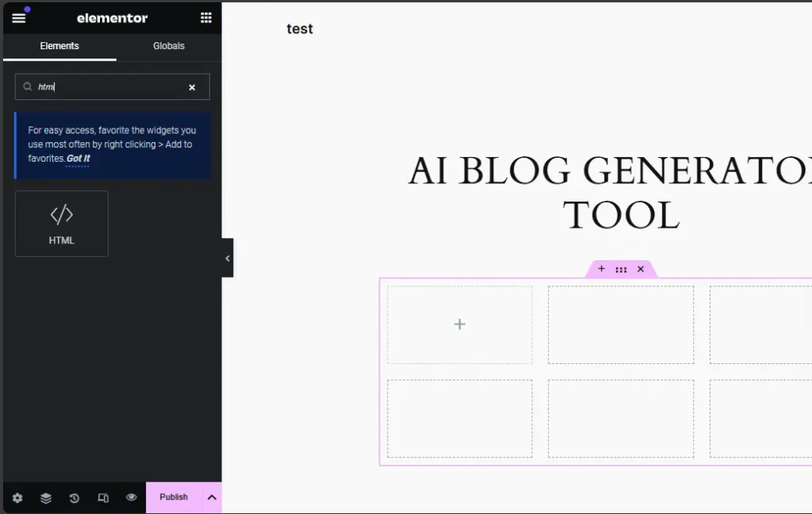812x514 pixels.
Task: Click the plus in first grid cell
Action: [x=460, y=324]
